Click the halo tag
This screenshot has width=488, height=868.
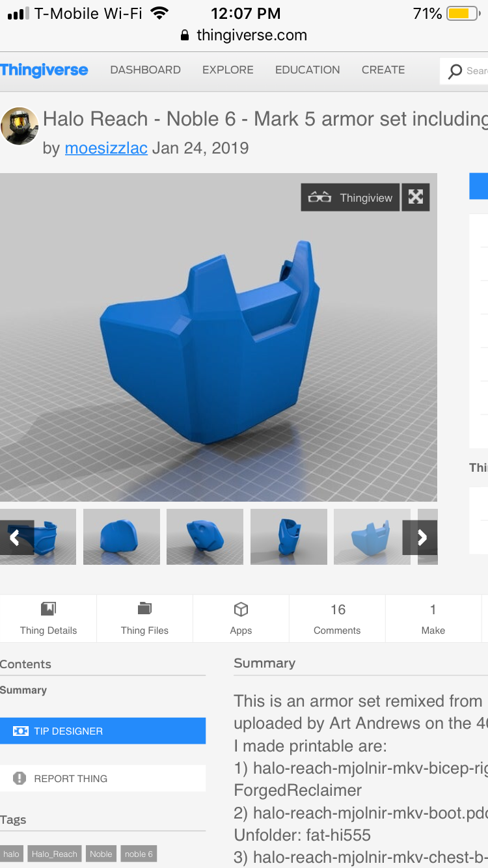coord(11,854)
